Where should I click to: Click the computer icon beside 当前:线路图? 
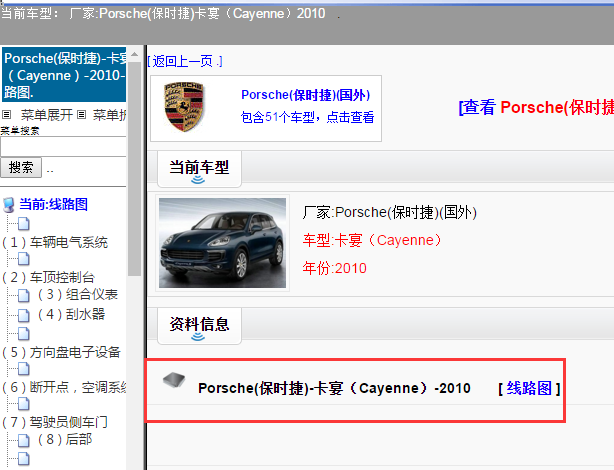(9, 205)
